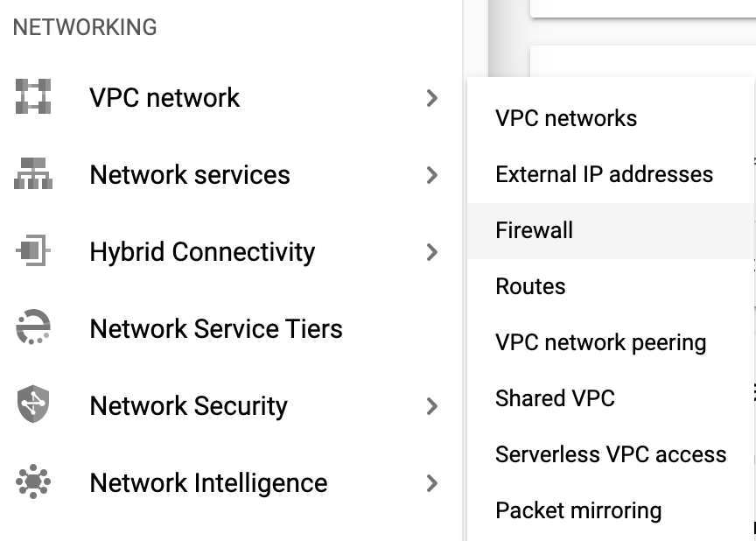Open Serverless VPC access

pyautogui.click(x=610, y=454)
